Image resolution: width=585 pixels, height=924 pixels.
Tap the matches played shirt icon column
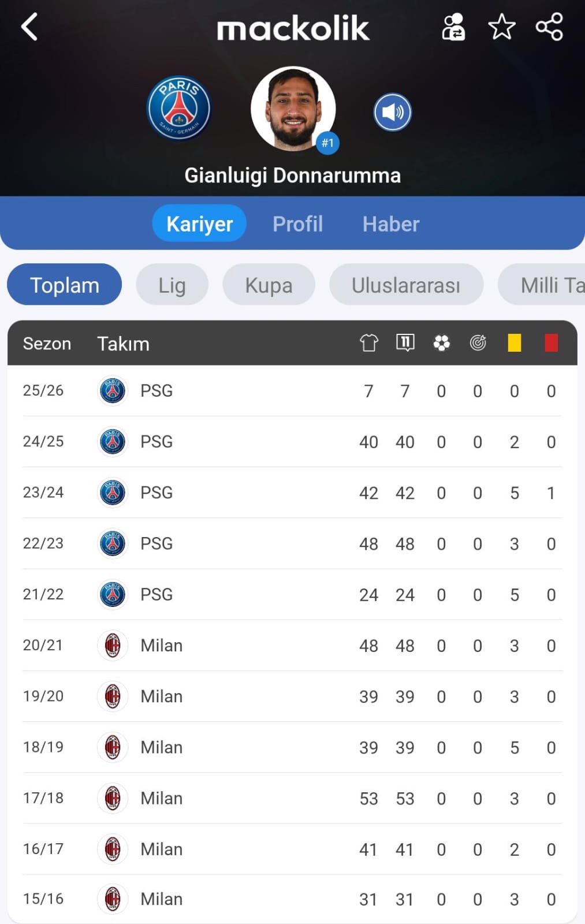pos(369,343)
